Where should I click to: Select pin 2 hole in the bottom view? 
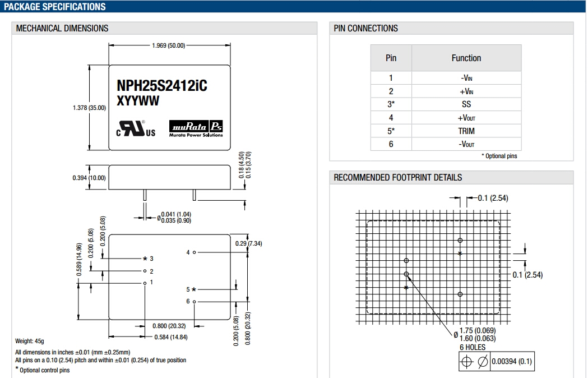point(145,271)
